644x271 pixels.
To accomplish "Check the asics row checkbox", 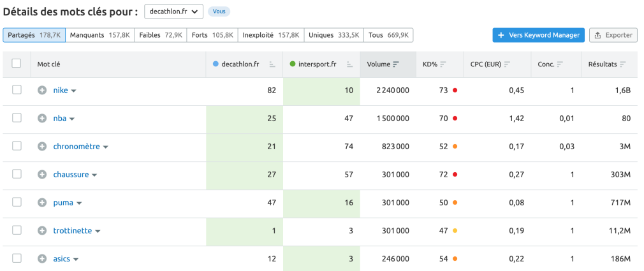I will click(x=17, y=259).
